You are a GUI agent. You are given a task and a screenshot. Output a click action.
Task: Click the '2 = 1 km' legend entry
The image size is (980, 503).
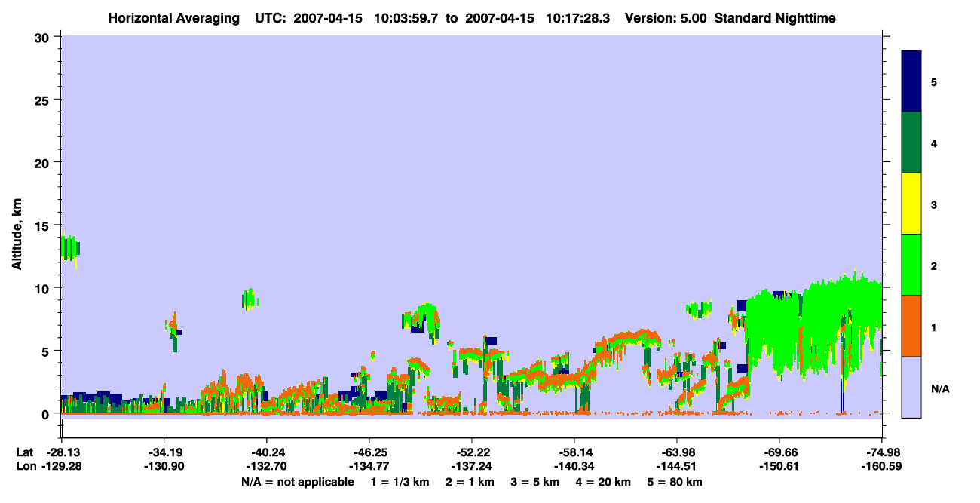[x=470, y=482]
